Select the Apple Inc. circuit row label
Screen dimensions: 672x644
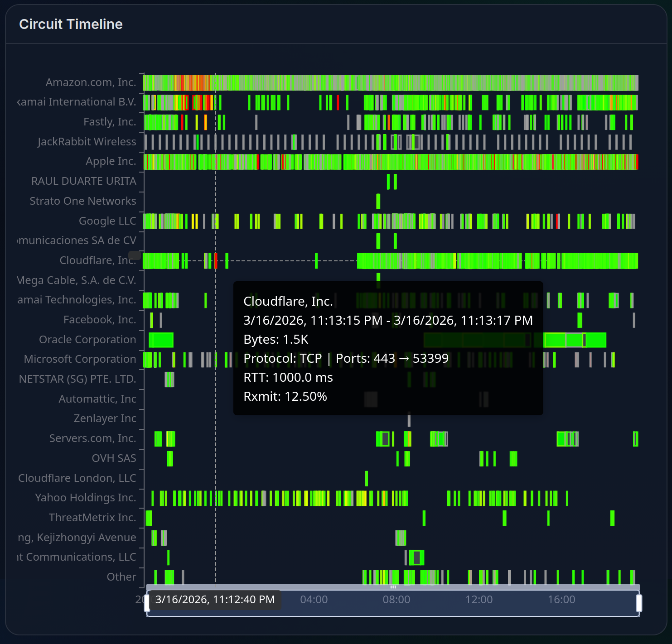click(x=111, y=161)
